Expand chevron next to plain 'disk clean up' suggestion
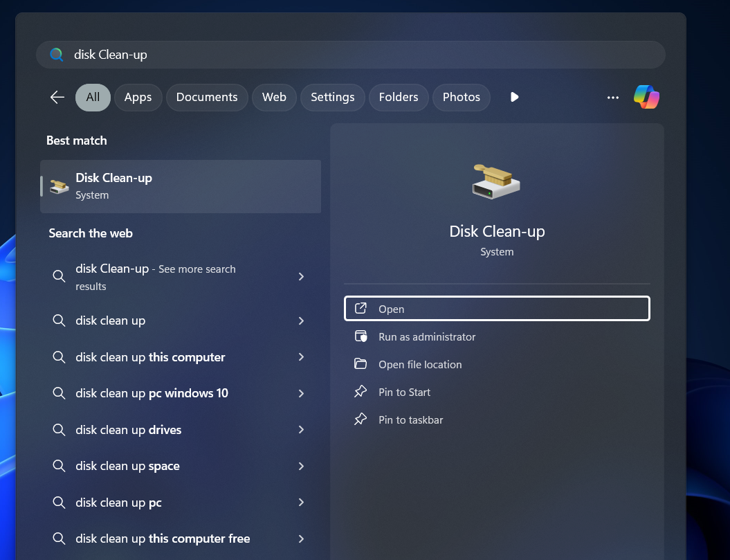 pos(301,320)
